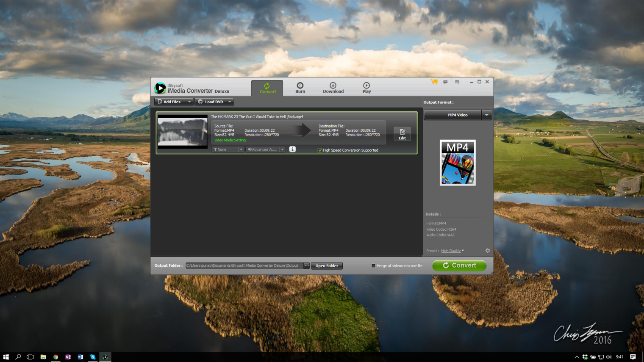
Task: Click the HK MARK 23 video thumbnail
Action: pyautogui.click(x=183, y=132)
